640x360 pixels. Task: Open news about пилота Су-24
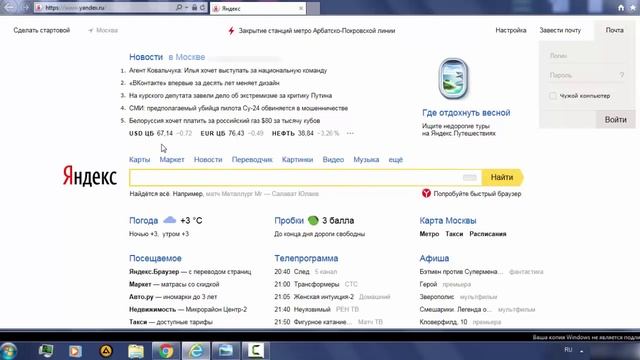click(x=238, y=108)
